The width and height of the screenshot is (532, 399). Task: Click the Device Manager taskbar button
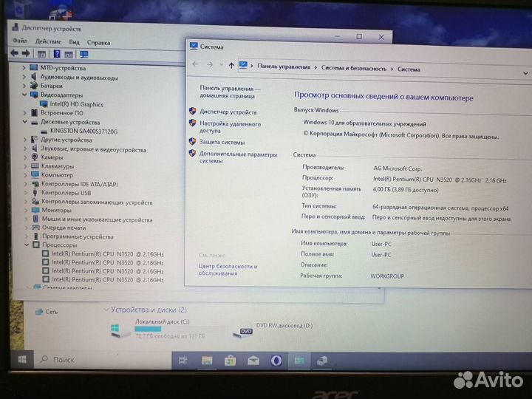[x=322, y=361]
